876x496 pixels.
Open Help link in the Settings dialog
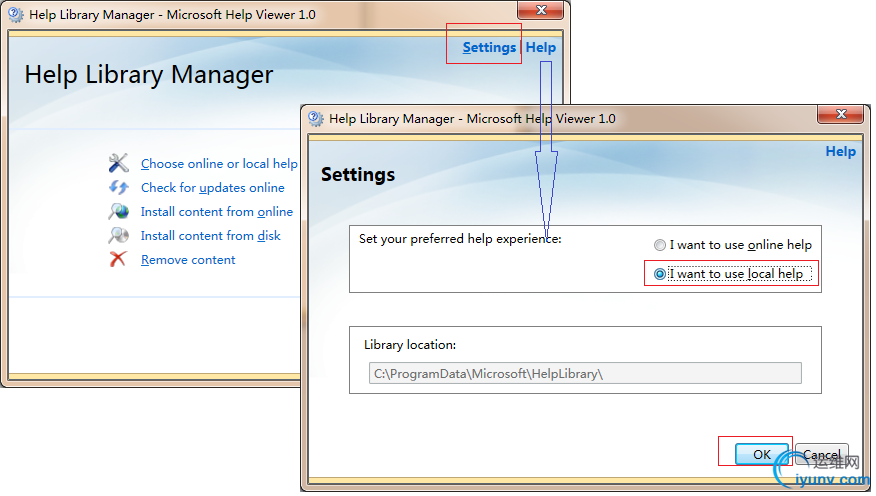pyautogui.click(x=840, y=151)
